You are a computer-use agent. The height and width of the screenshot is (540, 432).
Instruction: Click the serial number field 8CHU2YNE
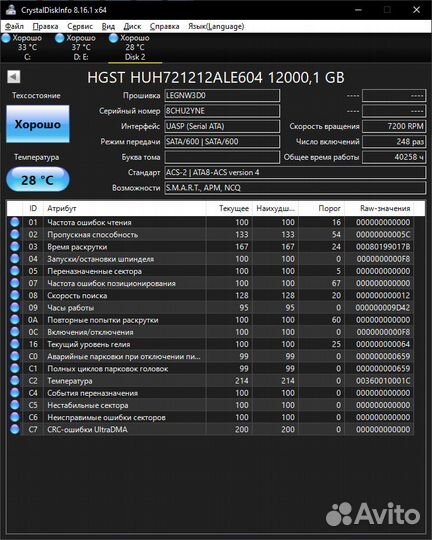click(x=222, y=111)
